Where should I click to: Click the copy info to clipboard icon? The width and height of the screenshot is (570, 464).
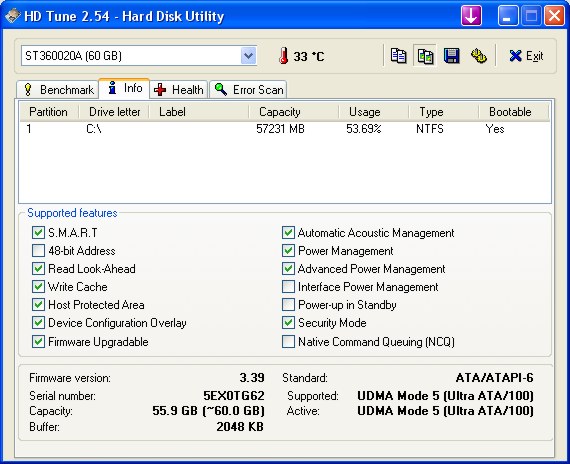[x=398, y=56]
